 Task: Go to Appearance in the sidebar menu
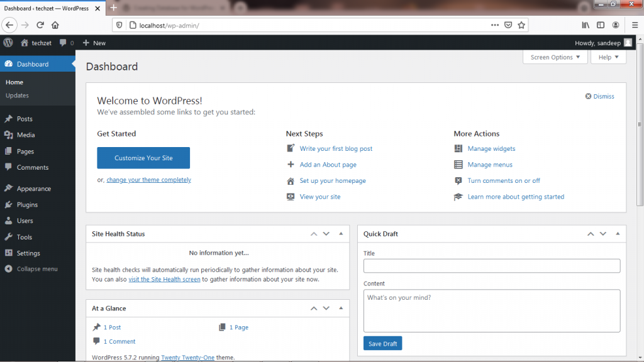coord(34,189)
